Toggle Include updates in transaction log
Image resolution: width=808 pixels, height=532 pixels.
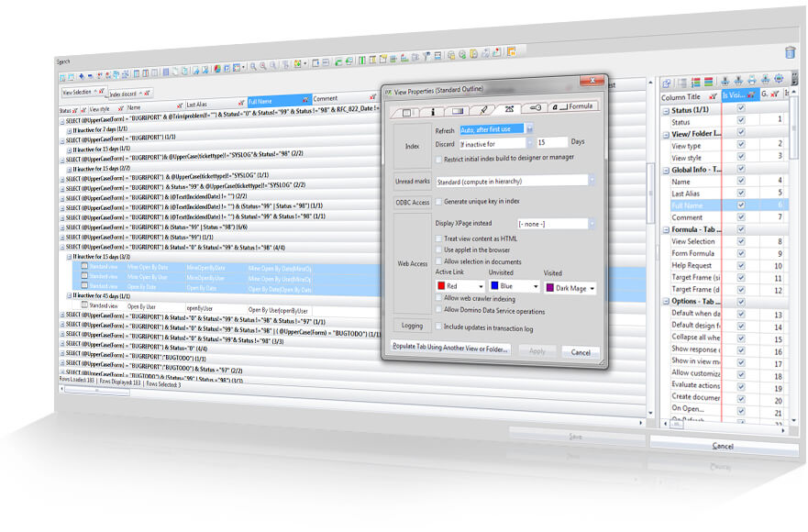click(438, 327)
